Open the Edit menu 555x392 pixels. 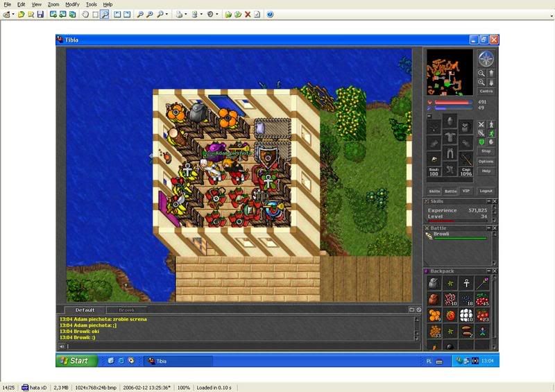pyautogui.click(x=22, y=5)
